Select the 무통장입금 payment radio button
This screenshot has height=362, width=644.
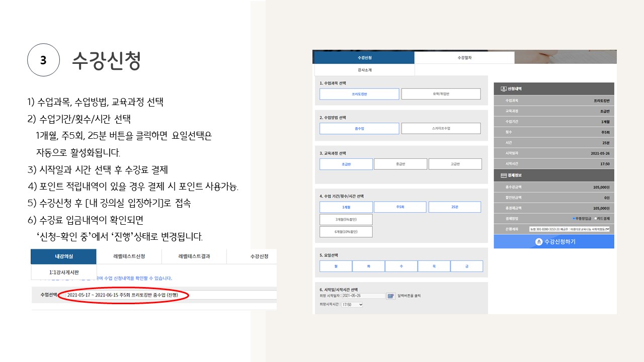574,218
